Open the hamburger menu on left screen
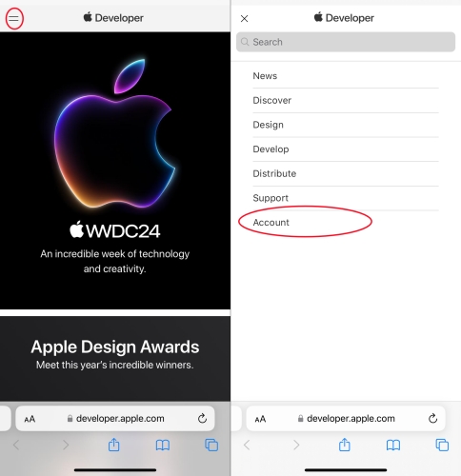Image resolution: width=461 pixels, height=476 pixels. pos(13,18)
